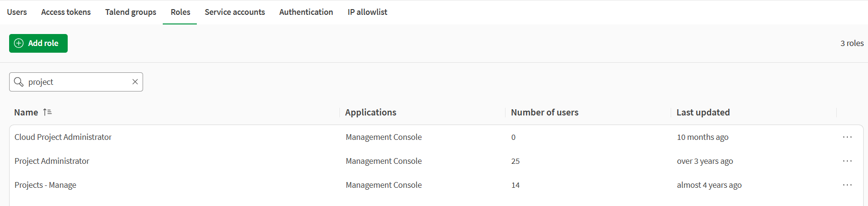Open the Talend groups tab
This screenshot has height=206, width=868.
131,12
